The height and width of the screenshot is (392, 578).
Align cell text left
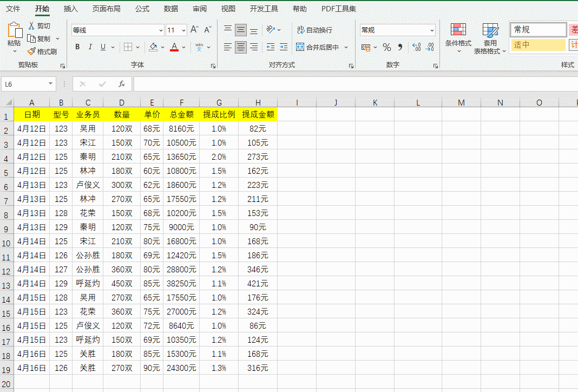point(228,47)
